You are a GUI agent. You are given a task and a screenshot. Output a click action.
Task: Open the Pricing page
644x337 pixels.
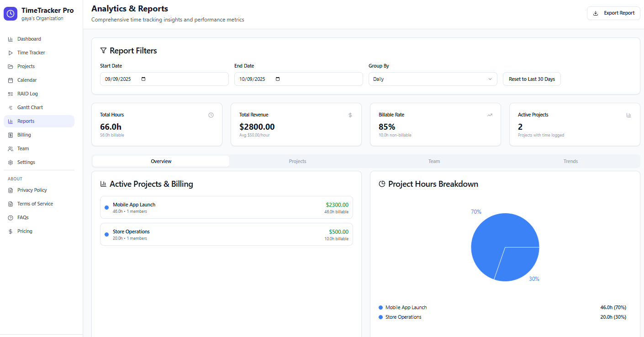point(25,231)
